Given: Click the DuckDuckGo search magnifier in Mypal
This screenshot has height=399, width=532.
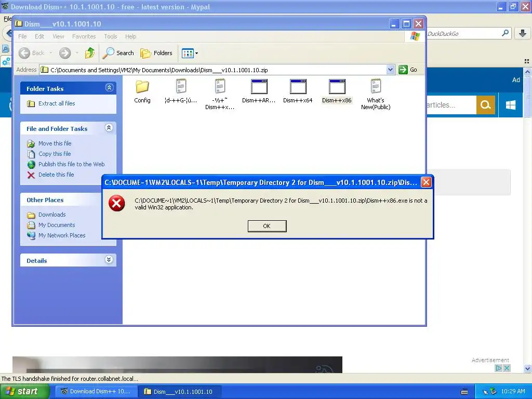Looking at the screenshot, I should coord(505,33).
